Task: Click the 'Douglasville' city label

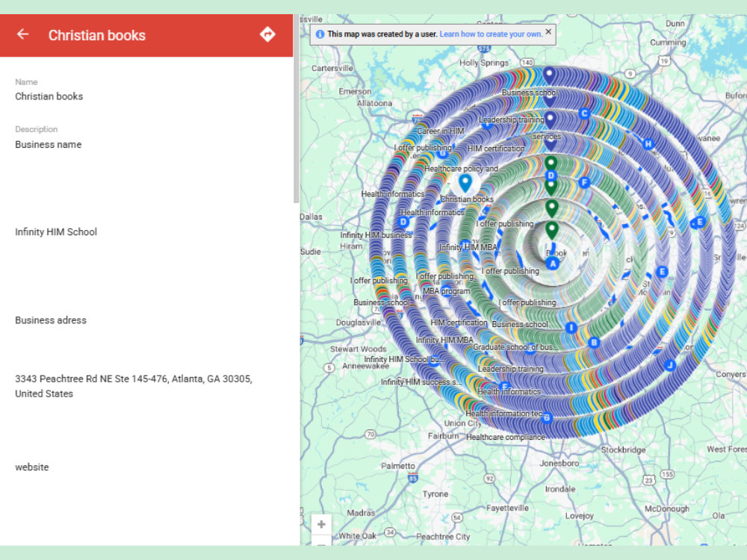Action: tap(359, 323)
